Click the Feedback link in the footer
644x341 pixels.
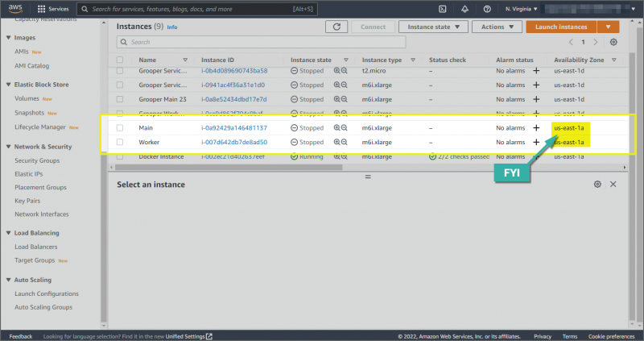coord(21,336)
